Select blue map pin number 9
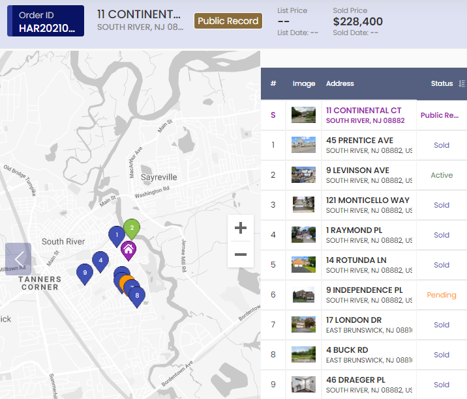 tap(85, 274)
